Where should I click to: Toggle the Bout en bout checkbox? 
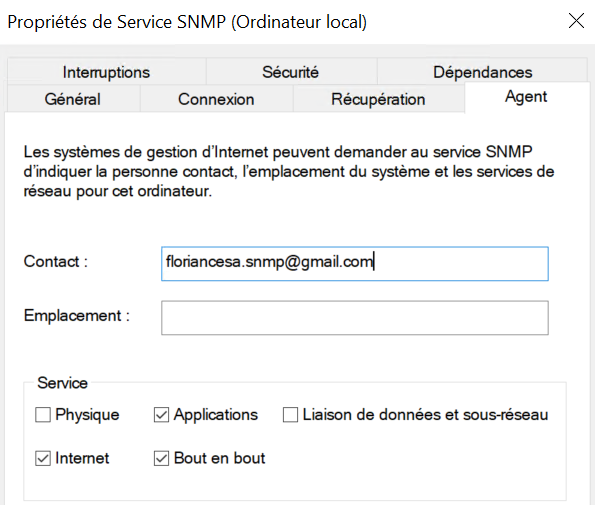pos(161,458)
